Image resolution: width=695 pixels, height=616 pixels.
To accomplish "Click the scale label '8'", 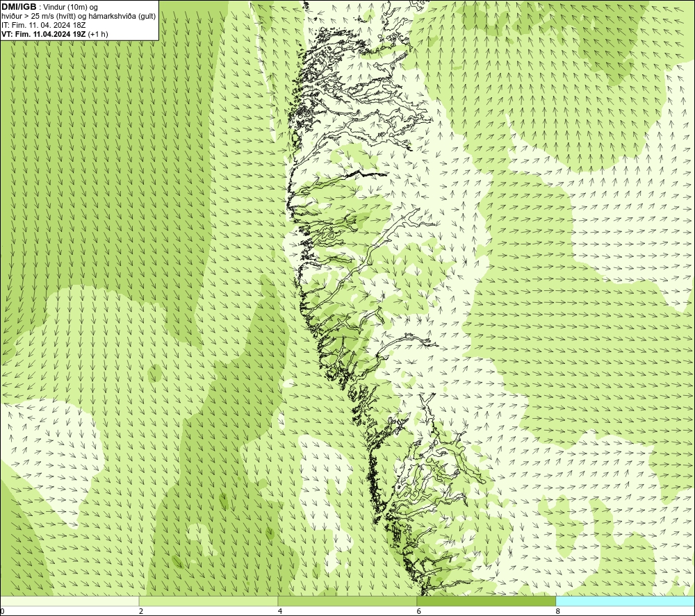I will pyautogui.click(x=557, y=611).
